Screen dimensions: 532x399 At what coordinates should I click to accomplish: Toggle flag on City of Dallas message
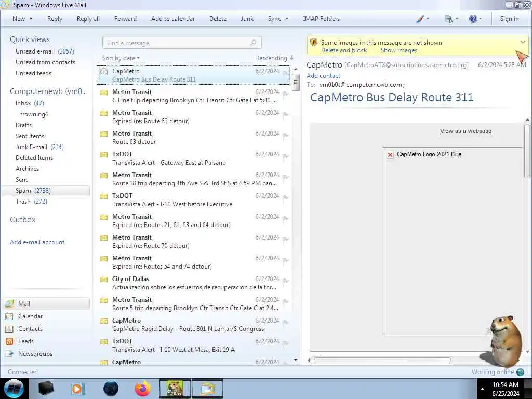click(x=285, y=281)
